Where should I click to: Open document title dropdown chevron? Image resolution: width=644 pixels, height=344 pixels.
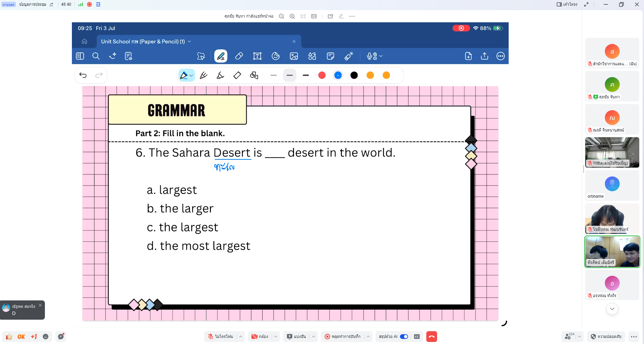pyautogui.click(x=189, y=42)
